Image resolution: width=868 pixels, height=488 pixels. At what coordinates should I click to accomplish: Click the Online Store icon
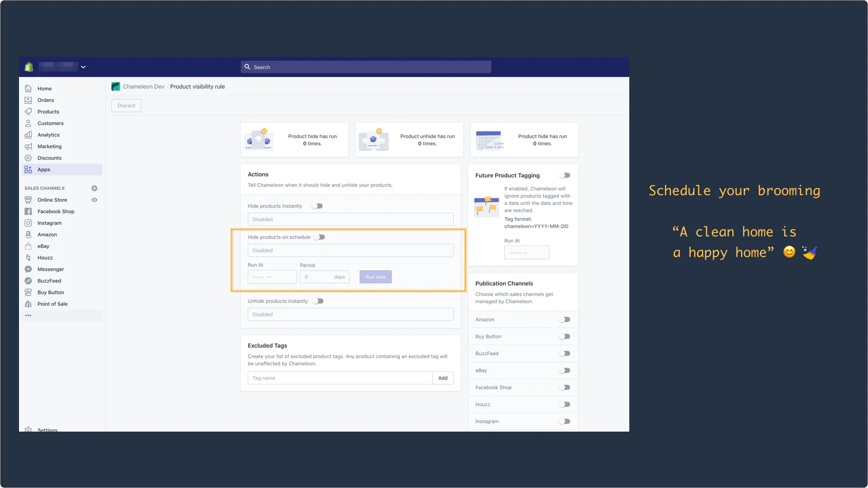coord(28,200)
